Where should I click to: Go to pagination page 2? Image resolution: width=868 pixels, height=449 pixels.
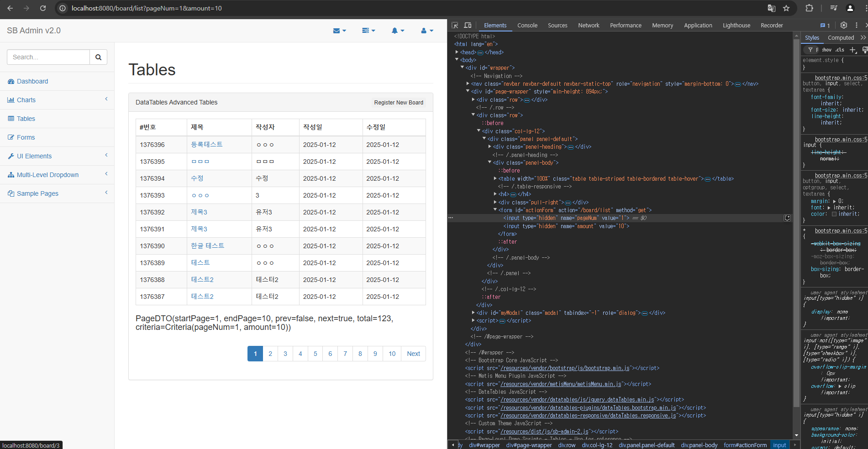pyautogui.click(x=270, y=354)
